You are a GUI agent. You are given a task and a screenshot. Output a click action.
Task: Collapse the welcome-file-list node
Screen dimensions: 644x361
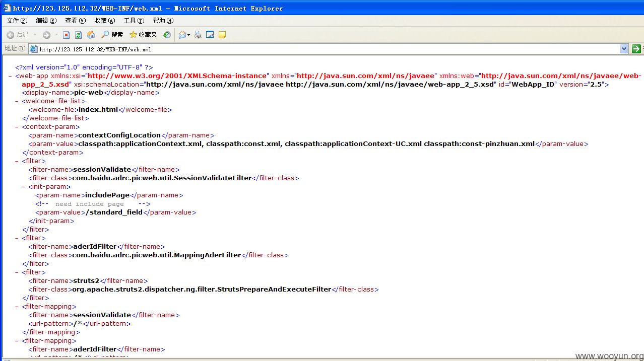coord(18,101)
